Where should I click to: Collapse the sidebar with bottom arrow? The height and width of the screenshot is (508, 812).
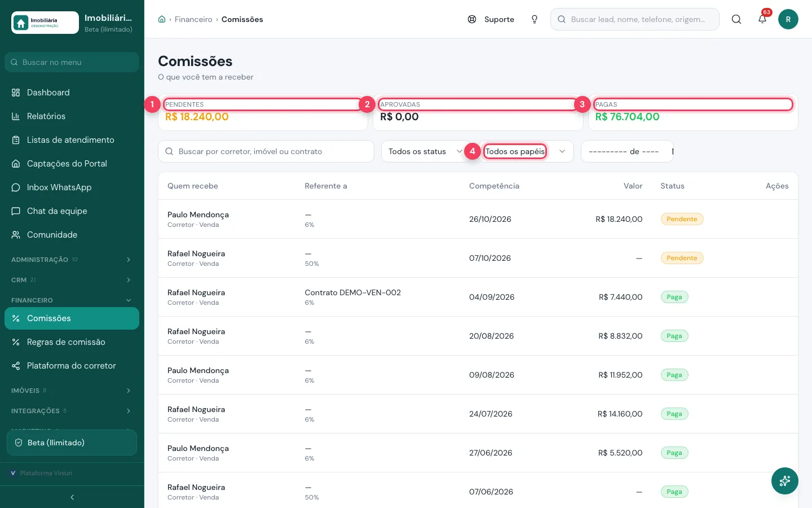pos(72,497)
